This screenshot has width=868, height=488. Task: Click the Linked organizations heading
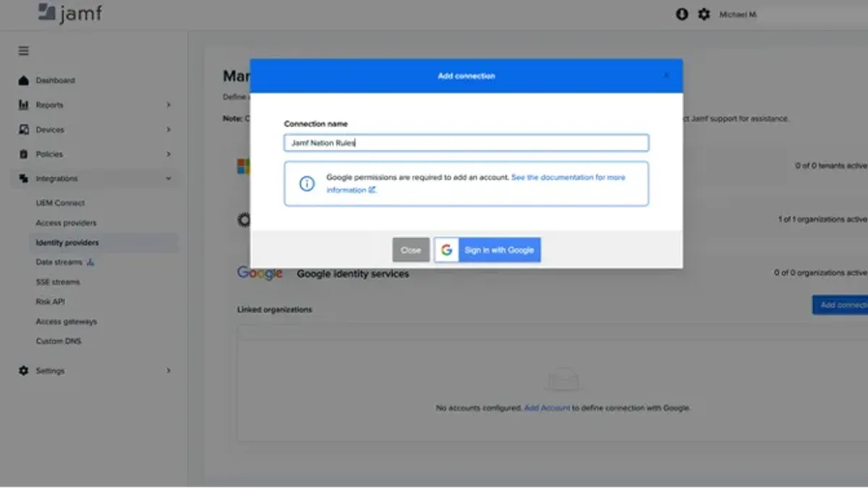pos(275,309)
